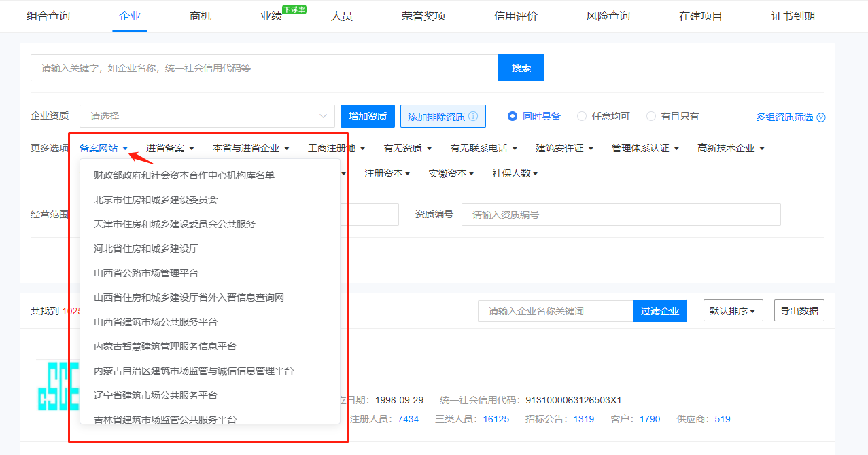The height and width of the screenshot is (455, 868).
Task: Click the 过滤企业 button
Action: point(659,311)
